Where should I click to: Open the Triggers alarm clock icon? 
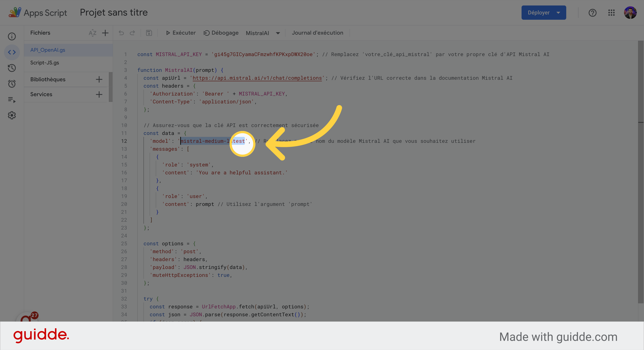tap(12, 84)
